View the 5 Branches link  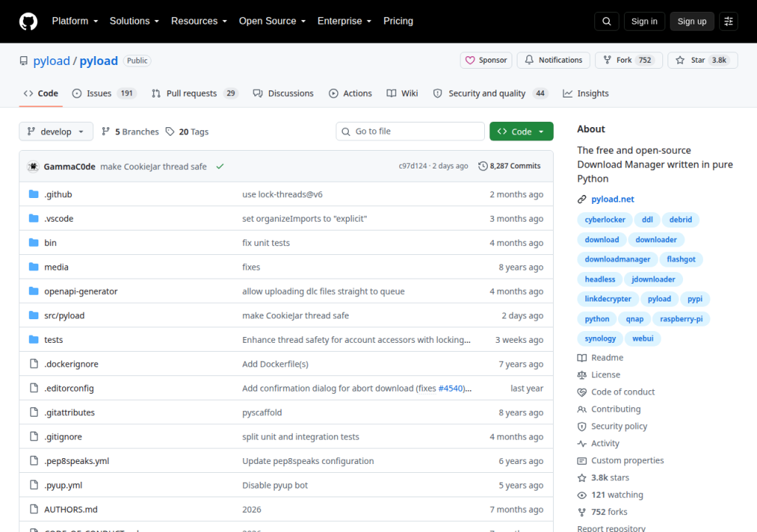click(x=130, y=132)
